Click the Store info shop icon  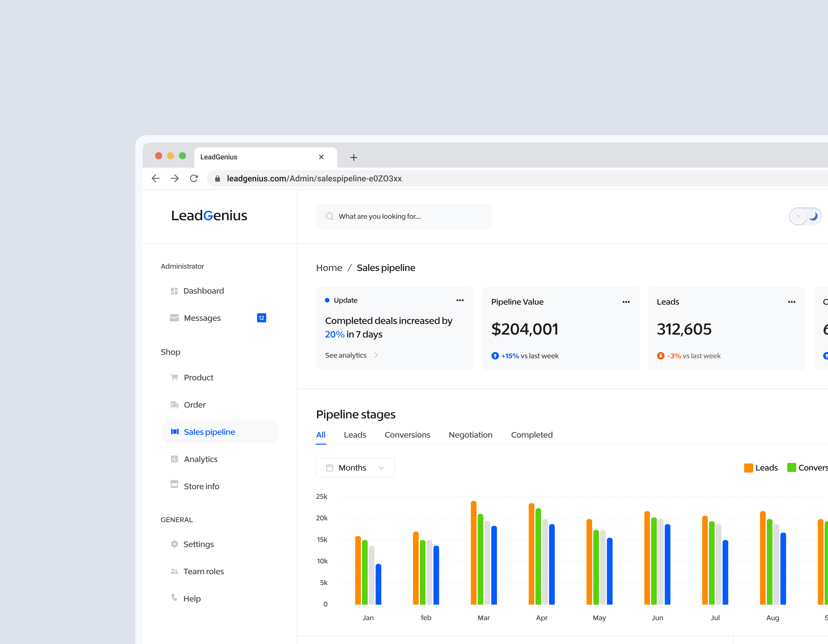point(174,484)
